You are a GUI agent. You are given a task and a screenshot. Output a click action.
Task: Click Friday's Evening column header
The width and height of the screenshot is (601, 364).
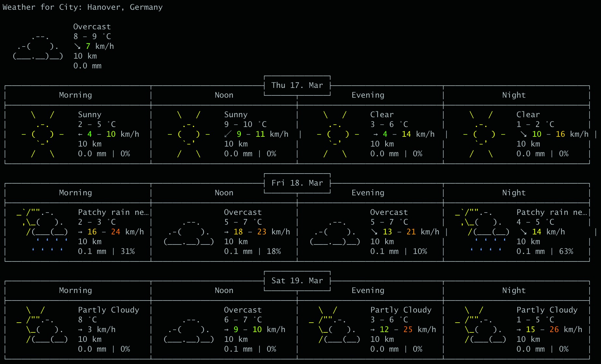[368, 193]
